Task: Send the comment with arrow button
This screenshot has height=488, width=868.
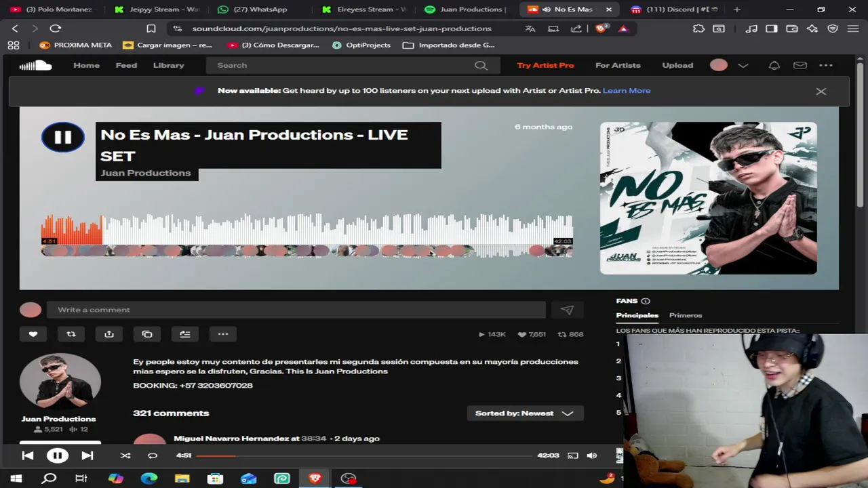Action: (567, 310)
